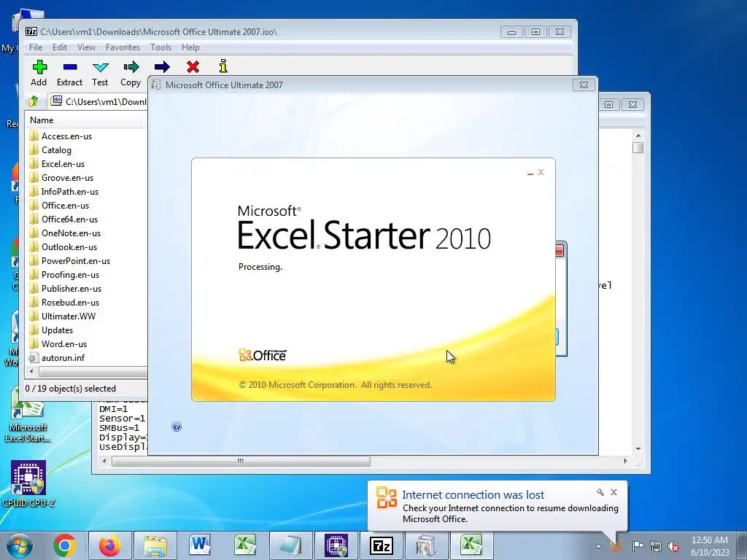
Task: Close the Microsoft Office Ultimate 2007 setup window
Action: 584,85
